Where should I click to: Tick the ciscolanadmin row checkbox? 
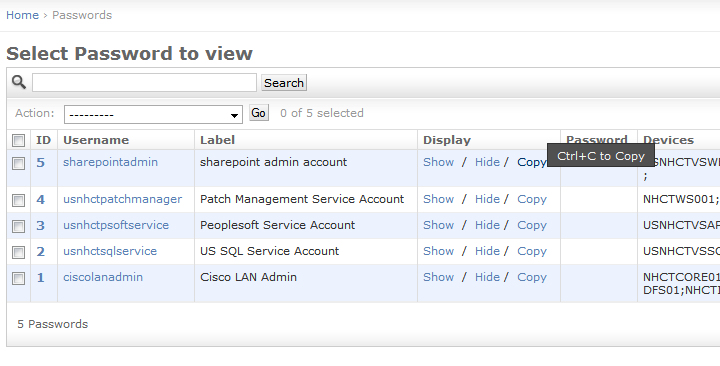click(x=18, y=278)
